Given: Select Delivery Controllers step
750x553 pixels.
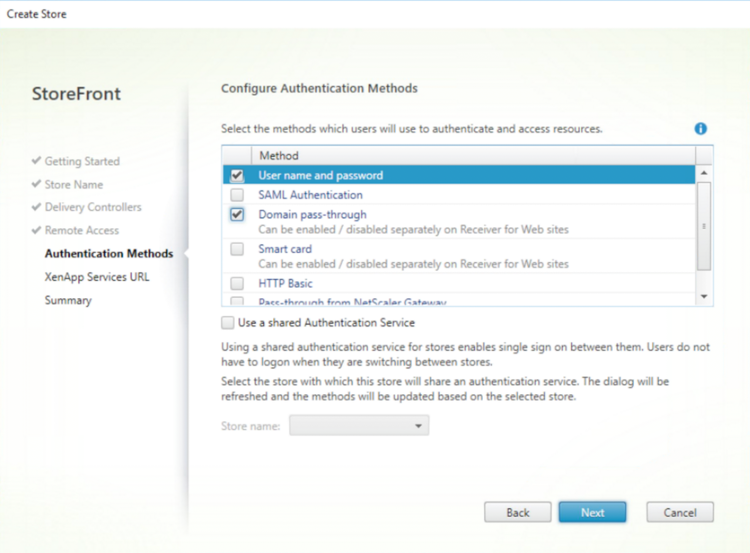Looking at the screenshot, I should coord(93,207).
